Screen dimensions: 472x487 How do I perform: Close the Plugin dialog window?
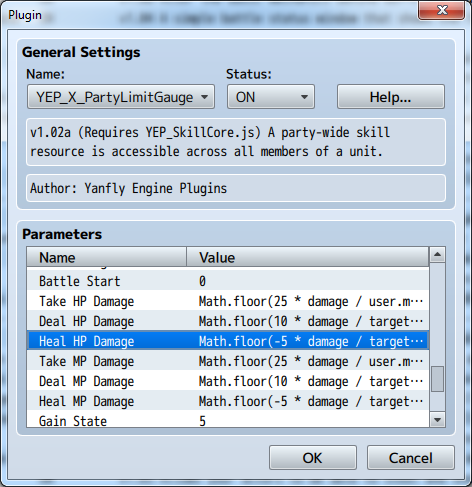(x=442, y=10)
